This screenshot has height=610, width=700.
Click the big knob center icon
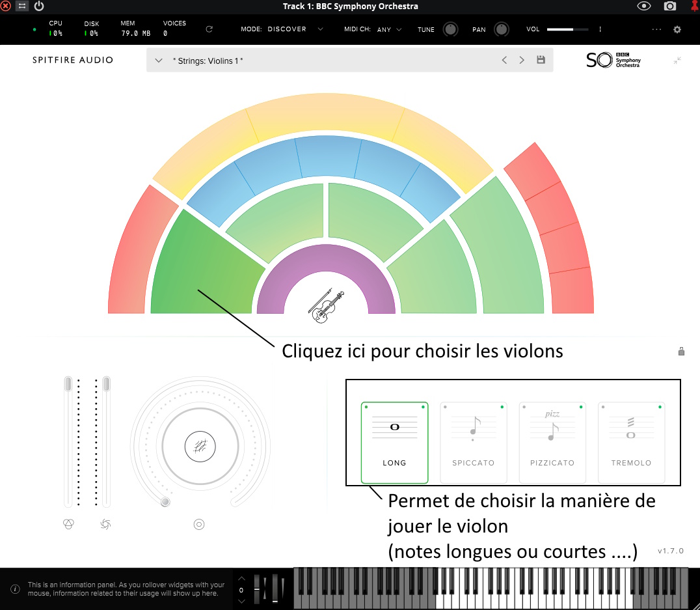click(200, 446)
